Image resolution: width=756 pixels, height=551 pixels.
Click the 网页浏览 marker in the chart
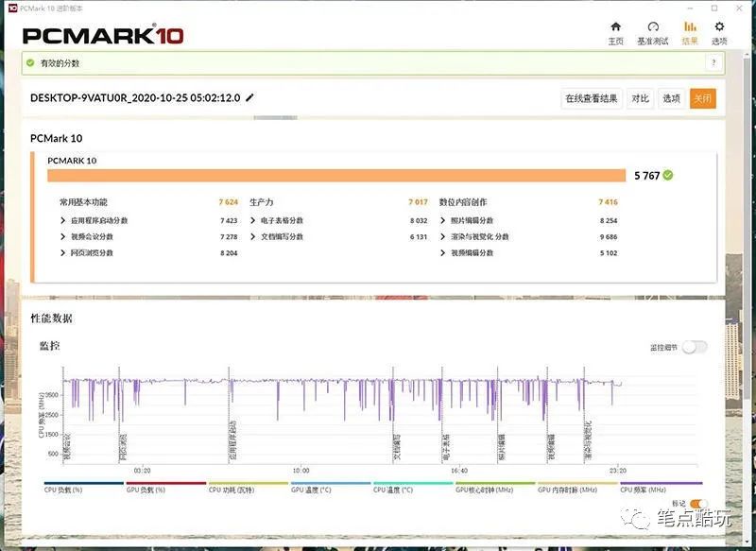(122, 447)
